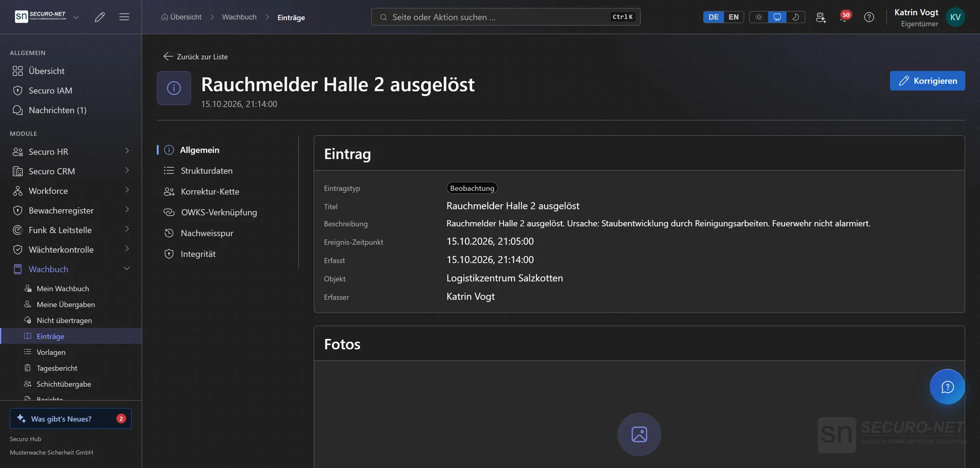Screen dimensions: 980x468
Task: Open notifications with badge 50
Action: 845,16
